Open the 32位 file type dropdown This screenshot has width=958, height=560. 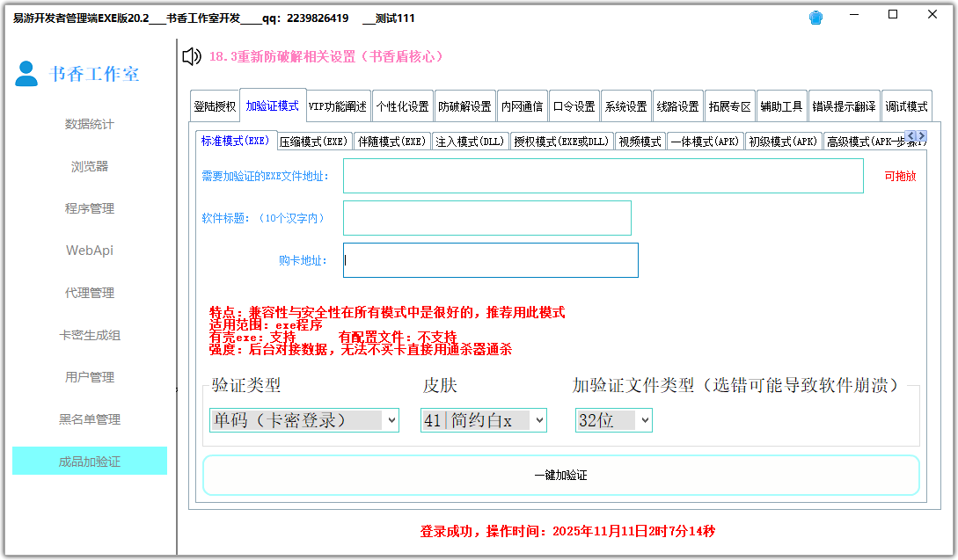(613, 419)
